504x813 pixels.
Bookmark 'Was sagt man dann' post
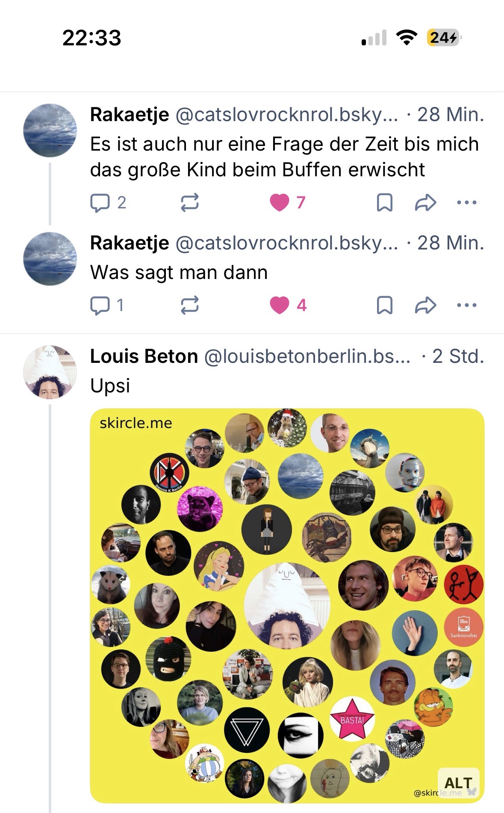(384, 305)
